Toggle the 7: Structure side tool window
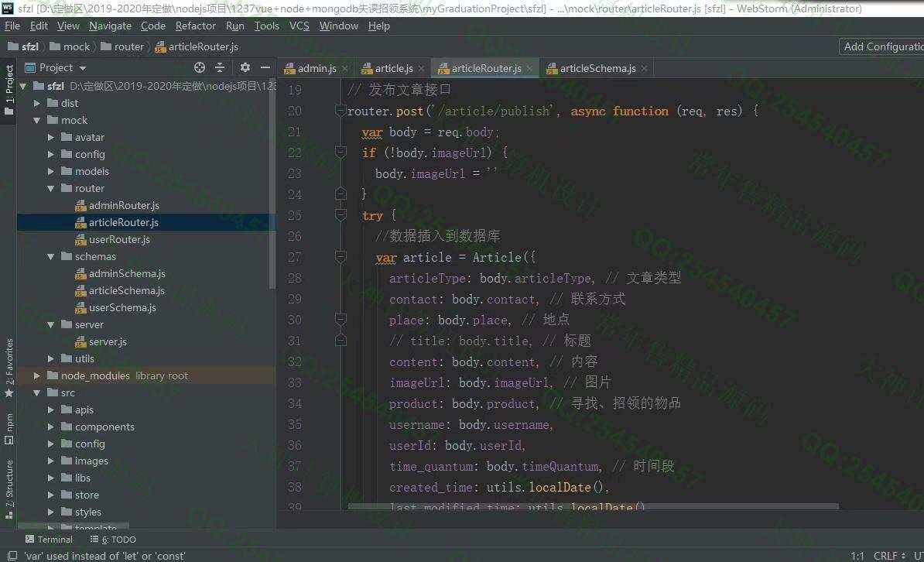This screenshot has height=562, width=924. tap(9, 489)
